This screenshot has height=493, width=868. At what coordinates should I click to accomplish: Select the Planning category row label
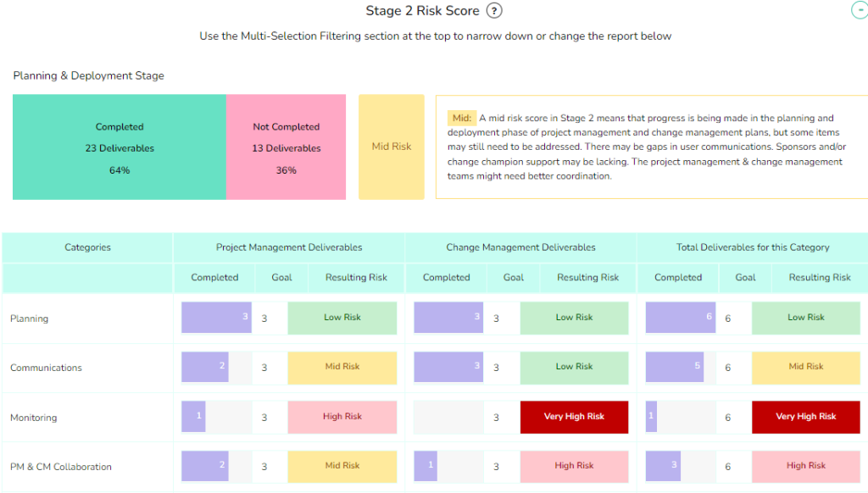click(x=30, y=319)
